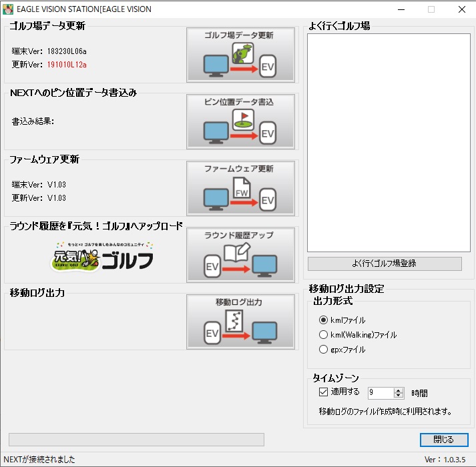Close the EAGLE VISION STATION window
Screen dimensions: 476x467
coord(462,9)
